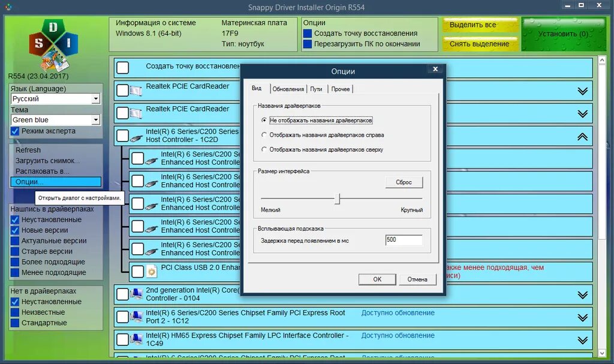The image size is (614, 364).
Task: Click 'Выделить все' button
Action: [480, 25]
